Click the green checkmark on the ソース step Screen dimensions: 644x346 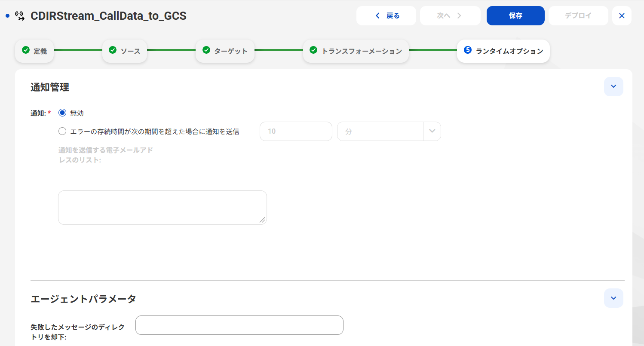pyautogui.click(x=113, y=50)
